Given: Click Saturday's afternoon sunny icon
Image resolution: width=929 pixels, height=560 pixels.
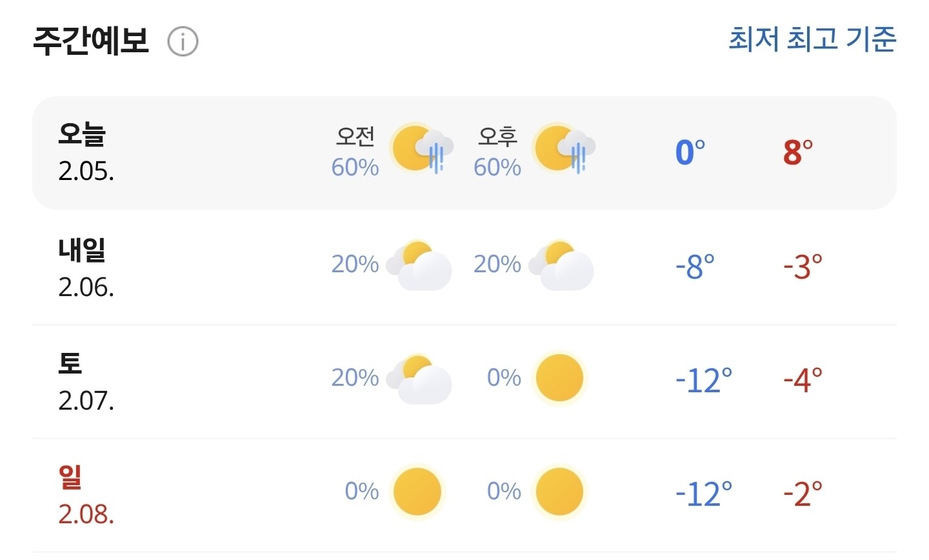Looking at the screenshot, I should pos(559,379).
